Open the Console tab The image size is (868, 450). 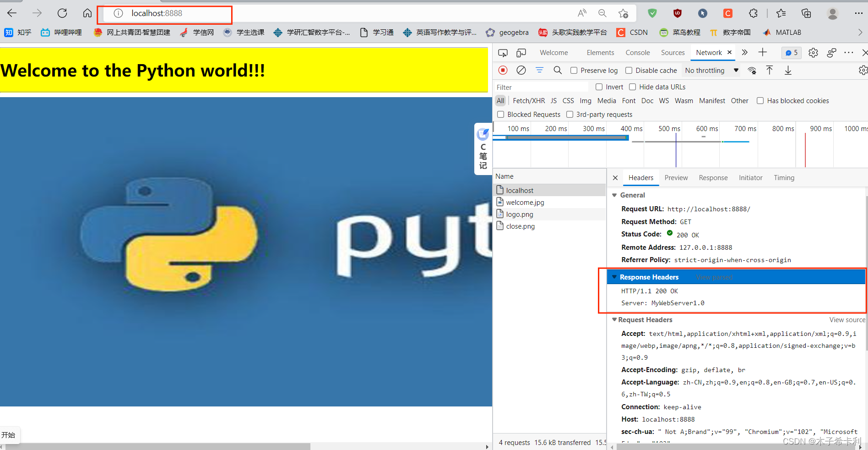coord(638,53)
